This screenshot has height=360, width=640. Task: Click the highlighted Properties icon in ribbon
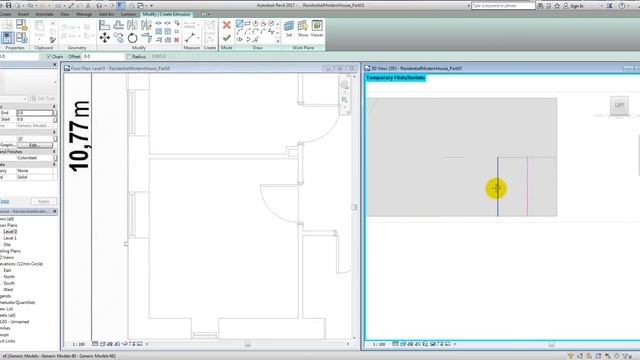[7, 38]
